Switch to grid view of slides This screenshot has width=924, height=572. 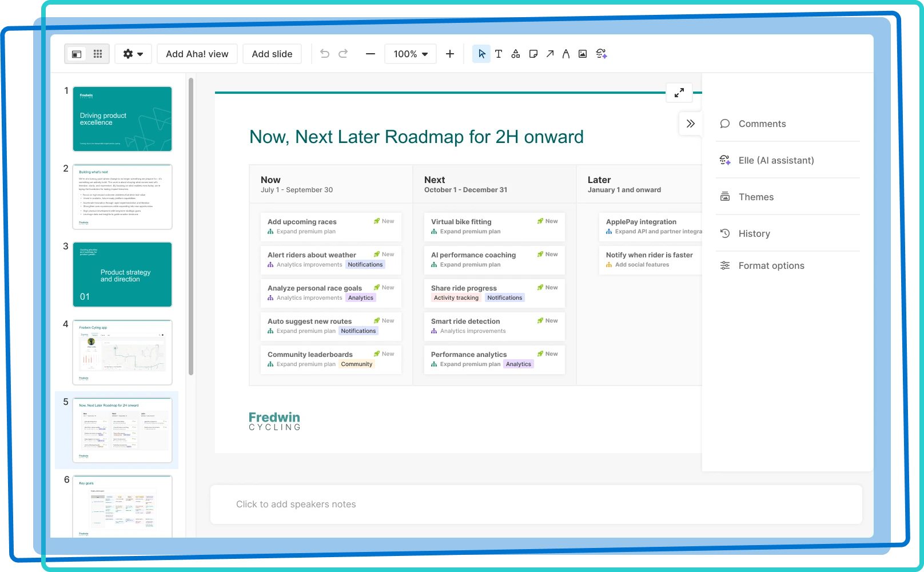pyautogui.click(x=97, y=53)
